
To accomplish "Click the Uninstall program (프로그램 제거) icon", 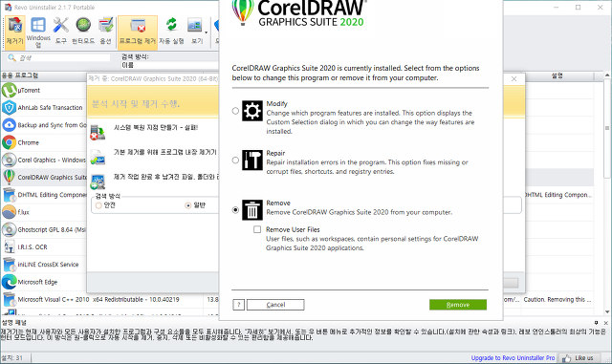I will [138, 32].
